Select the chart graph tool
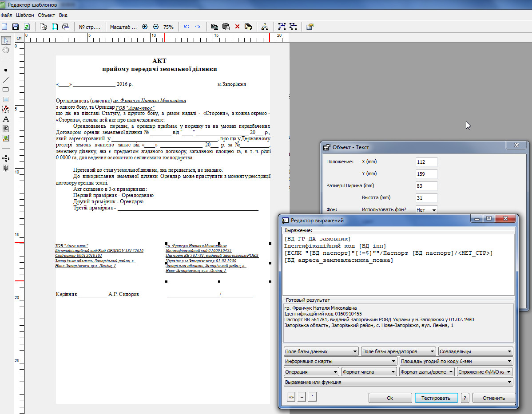This screenshot has height=414, width=532. click(x=6, y=109)
